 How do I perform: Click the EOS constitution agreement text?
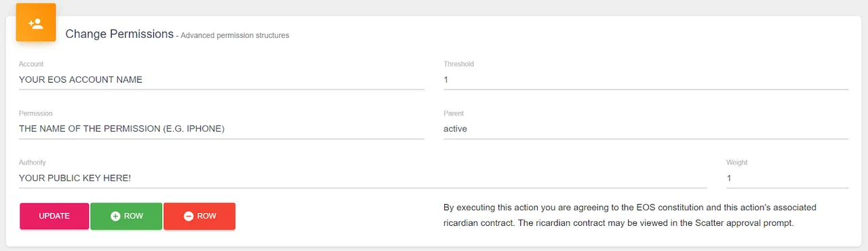click(x=630, y=215)
